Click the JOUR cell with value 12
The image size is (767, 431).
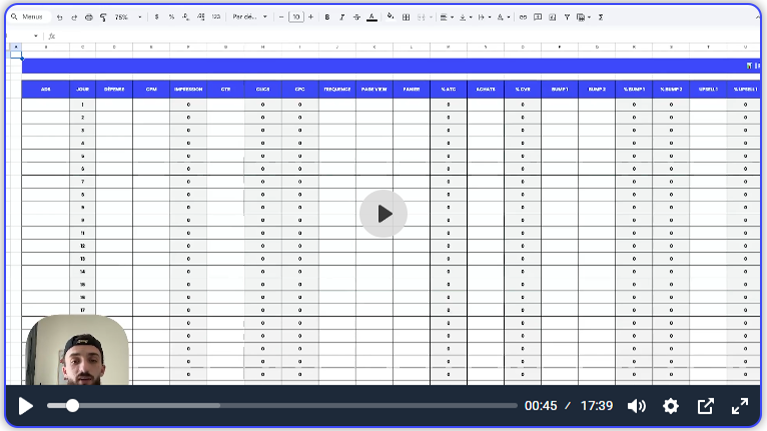tap(83, 246)
